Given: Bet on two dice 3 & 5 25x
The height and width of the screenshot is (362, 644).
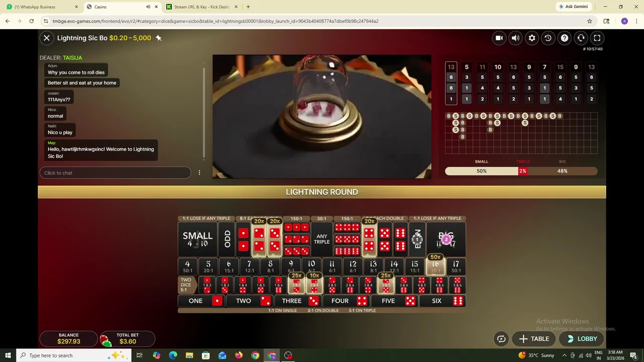Looking at the screenshot, I should pyautogui.click(x=386, y=285).
